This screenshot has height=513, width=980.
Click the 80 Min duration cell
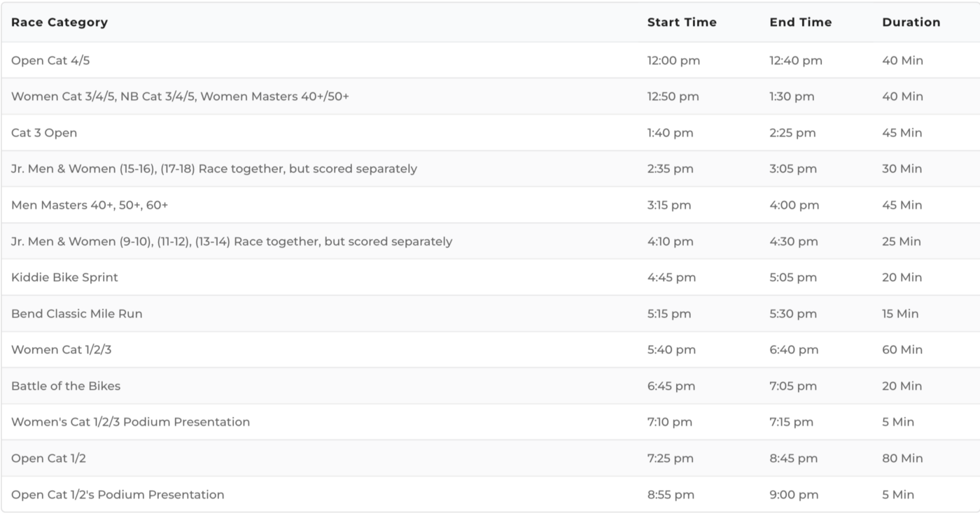tap(902, 458)
